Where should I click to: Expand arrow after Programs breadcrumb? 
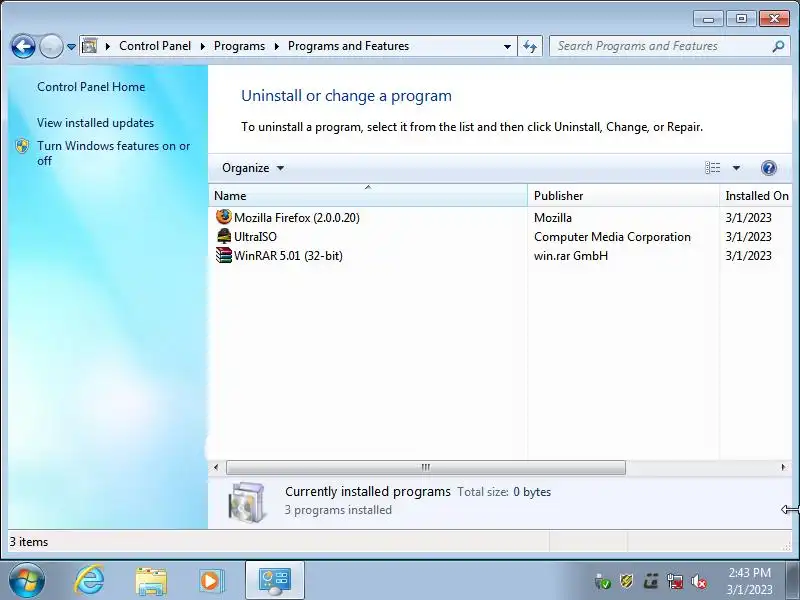277,46
